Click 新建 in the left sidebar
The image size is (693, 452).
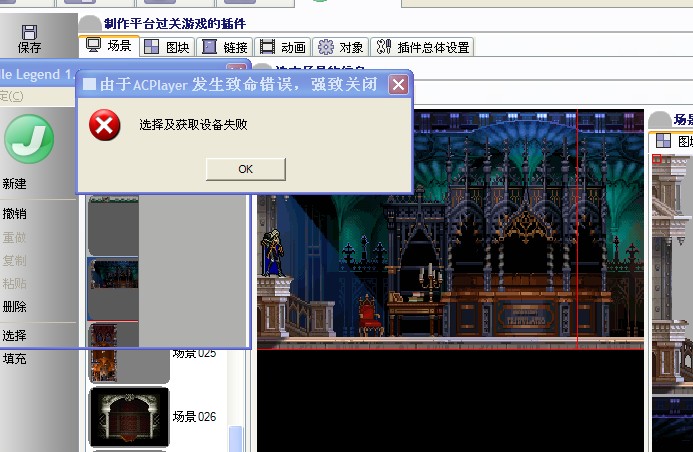[15, 184]
